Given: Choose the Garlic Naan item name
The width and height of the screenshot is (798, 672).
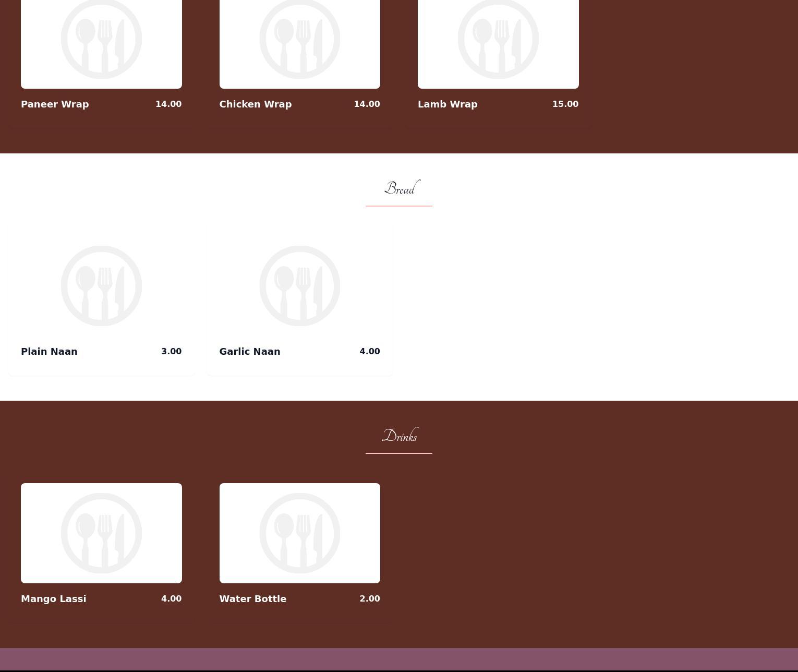Looking at the screenshot, I should 249,352.
